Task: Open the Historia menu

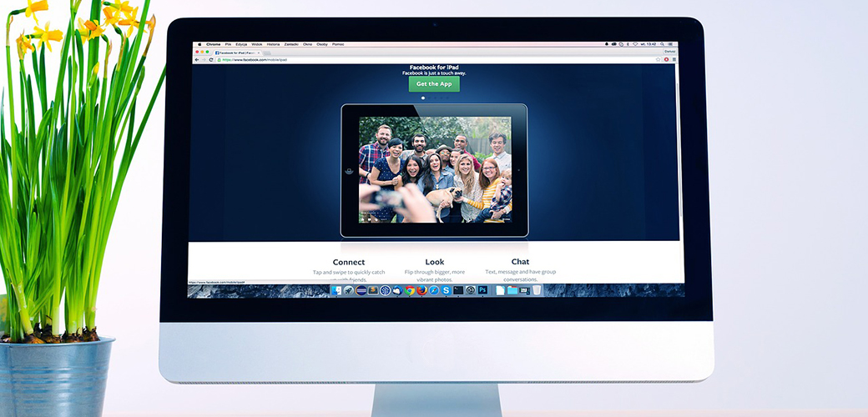Action: (274, 44)
